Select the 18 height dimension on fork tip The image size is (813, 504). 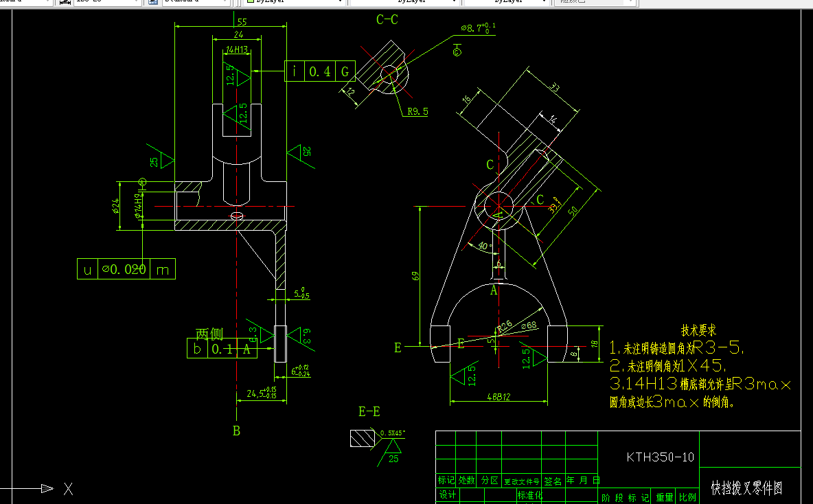pyautogui.click(x=595, y=344)
